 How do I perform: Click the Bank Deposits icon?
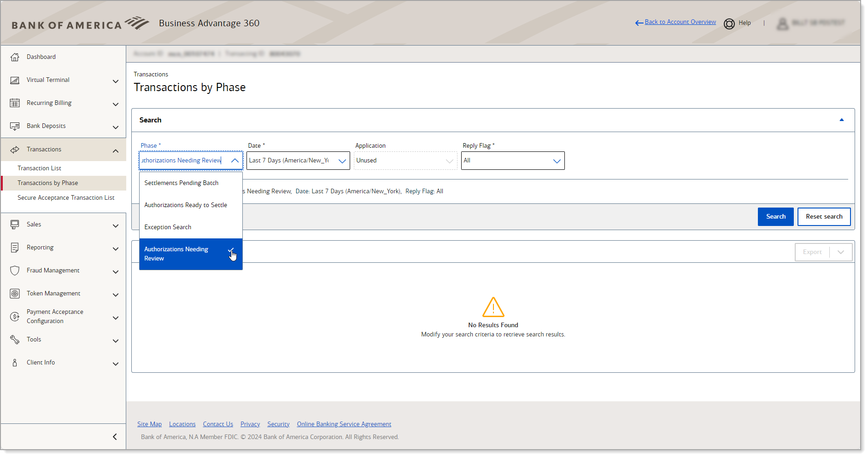pyautogui.click(x=15, y=126)
